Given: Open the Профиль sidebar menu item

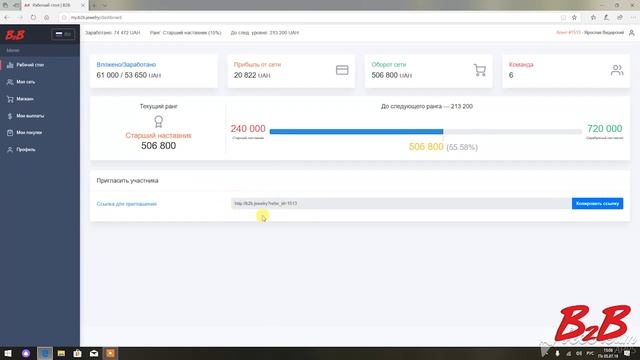Looking at the screenshot, I should [40, 150].
